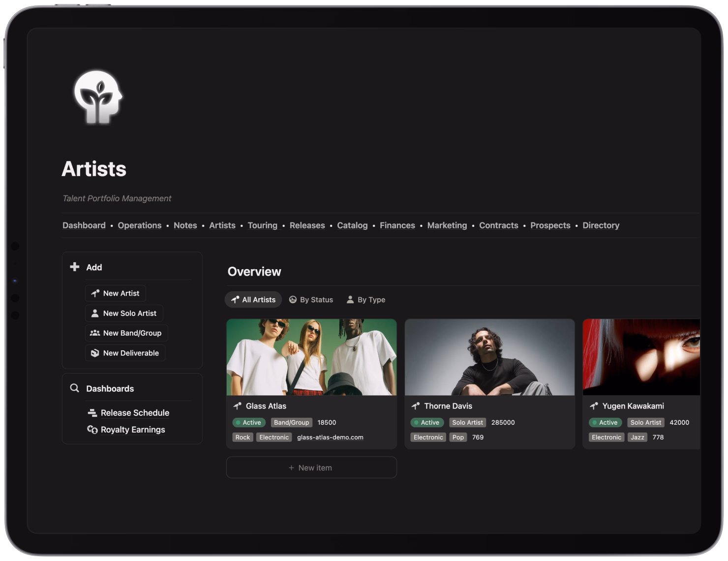Add a New Band/Group
The height and width of the screenshot is (561, 728).
126,333
